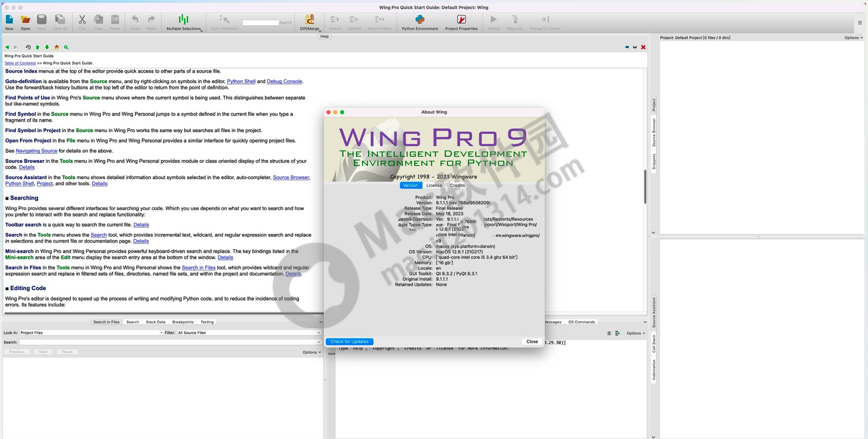
Task: Select the Stack Data tab
Action: (x=156, y=322)
